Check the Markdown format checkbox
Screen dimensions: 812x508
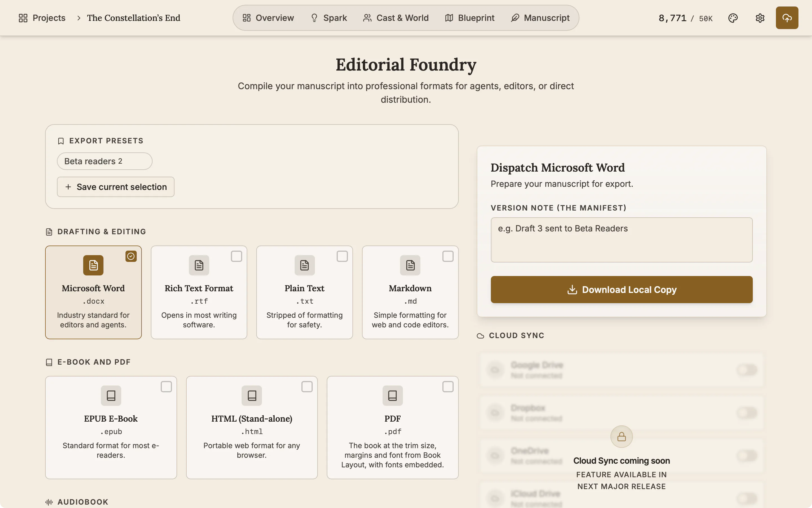click(x=448, y=256)
